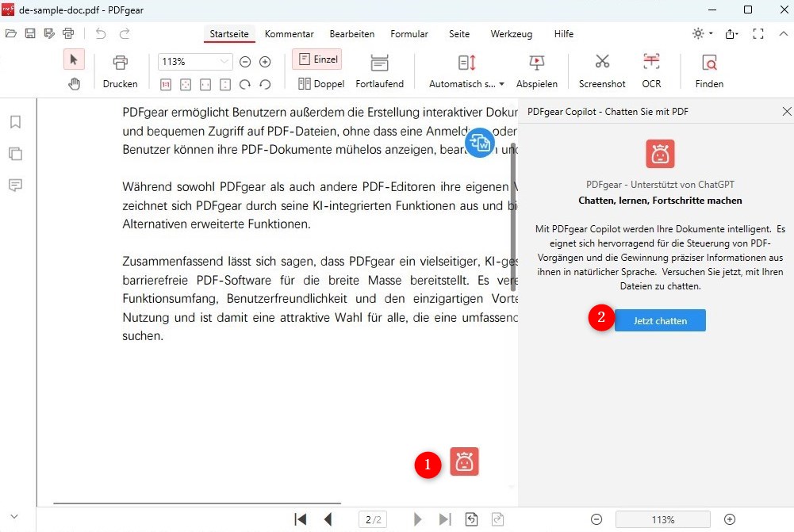Click the small printer icon in the quick access bar

point(68,33)
